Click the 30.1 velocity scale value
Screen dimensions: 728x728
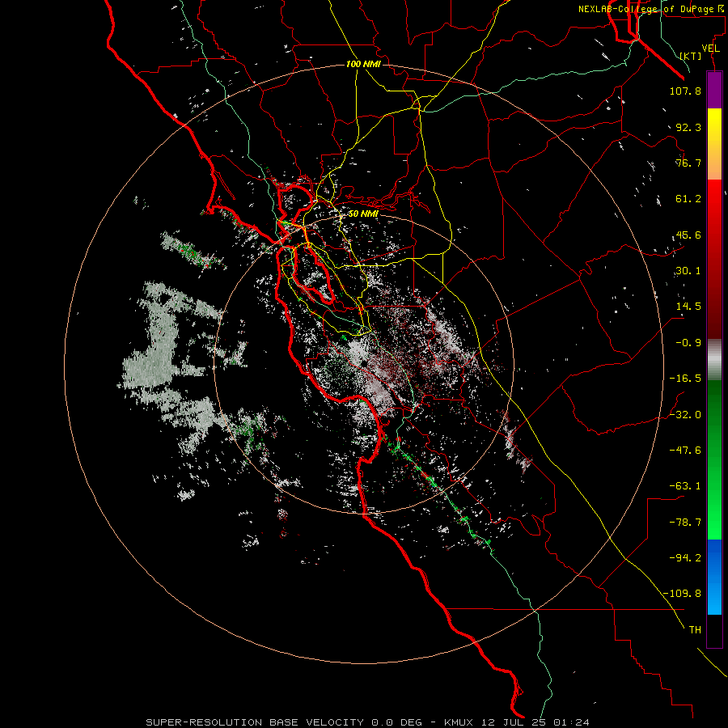(688, 271)
